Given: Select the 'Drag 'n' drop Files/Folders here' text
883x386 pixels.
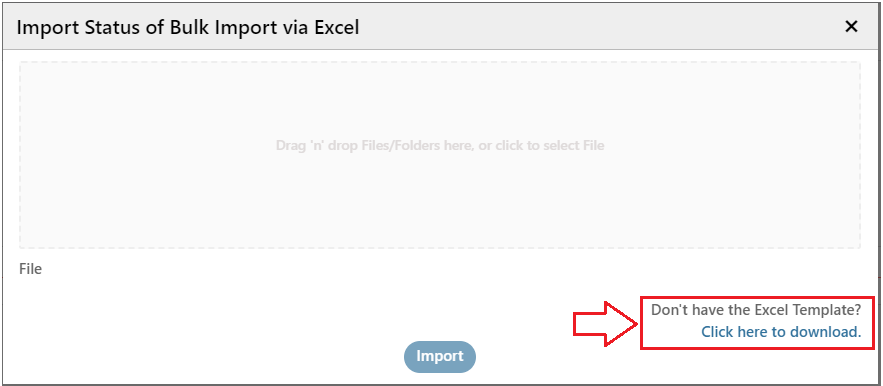Looking at the screenshot, I should [x=374, y=146].
